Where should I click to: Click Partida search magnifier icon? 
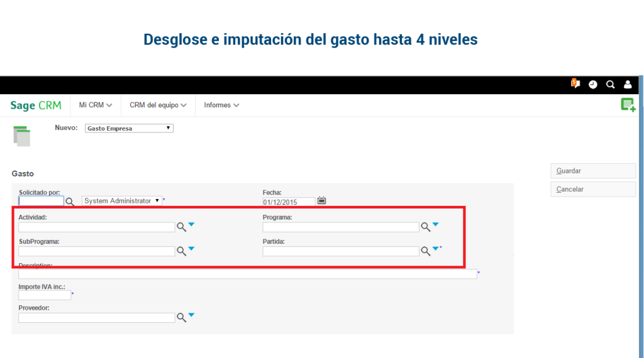[x=426, y=251]
